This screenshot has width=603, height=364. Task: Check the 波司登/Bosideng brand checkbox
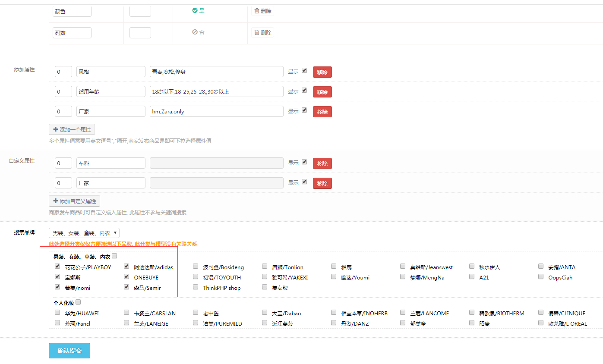pos(196,267)
